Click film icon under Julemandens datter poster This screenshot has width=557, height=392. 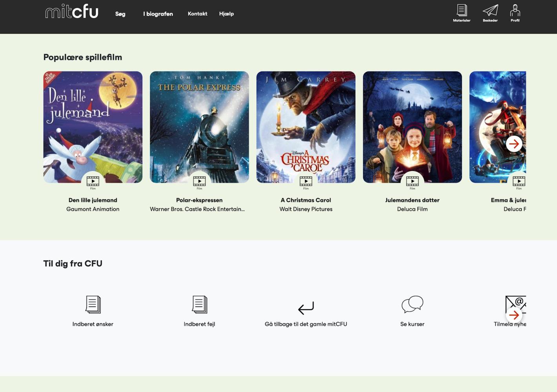click(412, 181)
